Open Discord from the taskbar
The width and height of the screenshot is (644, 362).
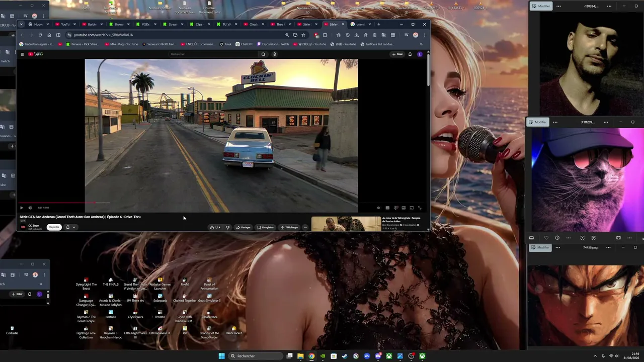point(378,356)
